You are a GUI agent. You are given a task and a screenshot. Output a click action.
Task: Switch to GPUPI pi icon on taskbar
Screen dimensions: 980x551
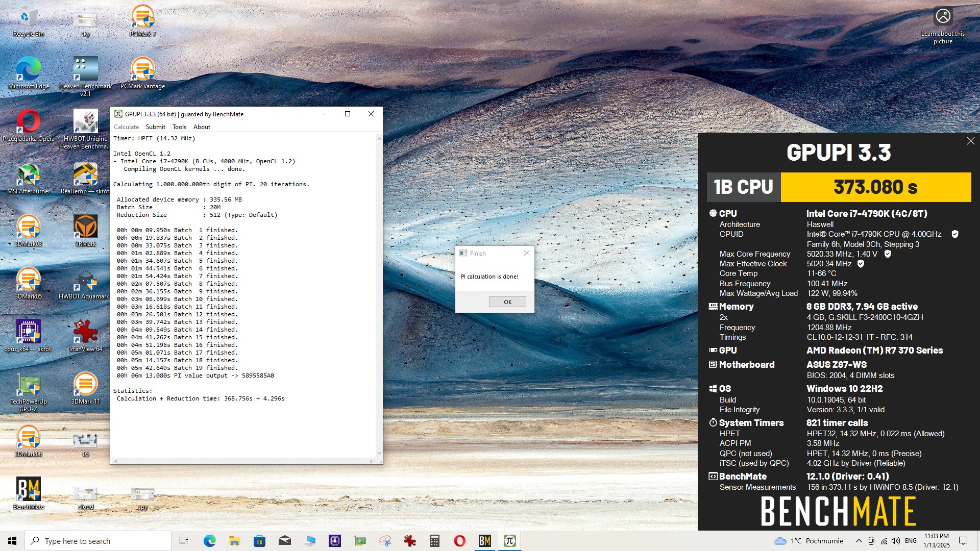point(510,541)
